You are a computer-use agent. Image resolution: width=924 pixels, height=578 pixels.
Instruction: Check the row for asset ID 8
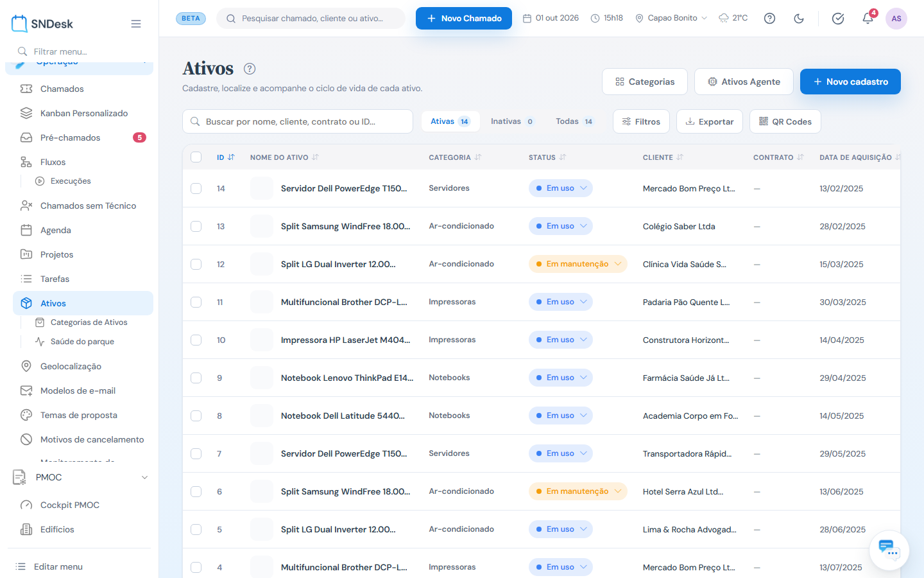click(196, 416)
